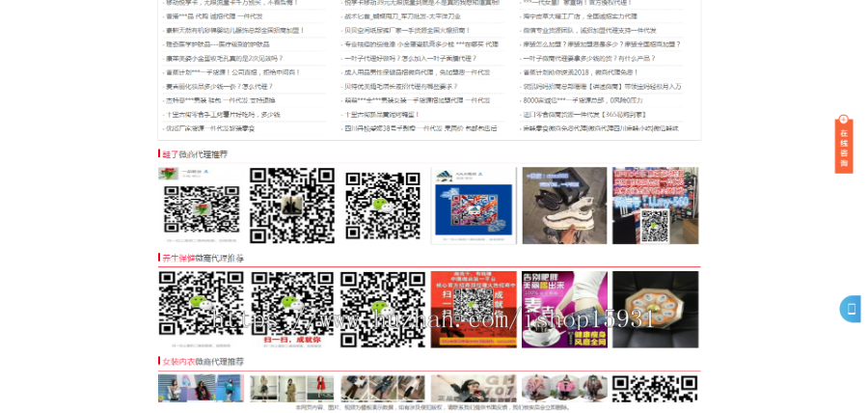The width and height of the screenshot is (868, 413).
Task: Open third QR code in 养生保健 row
Action: tap(383, 310)
